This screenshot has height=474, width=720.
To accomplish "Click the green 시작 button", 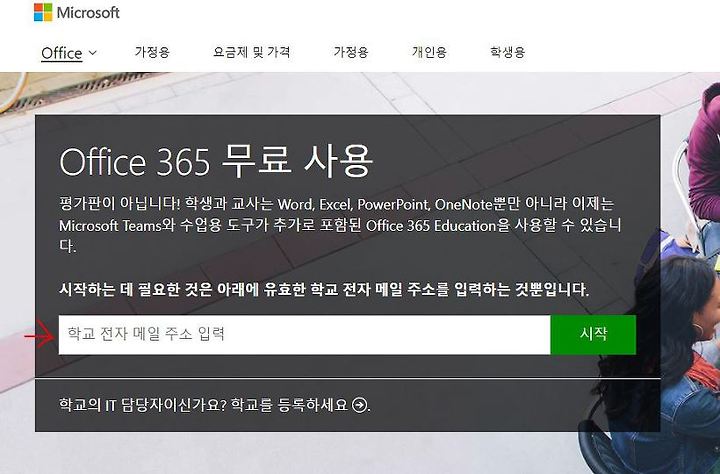I will [593, 334].
